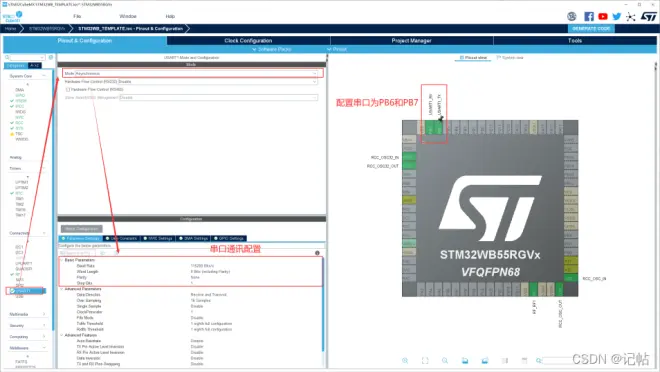This screenshot has height=372, width=660.
Task: Open the YouTube icon in the top bar
Action: click(603, 16)
